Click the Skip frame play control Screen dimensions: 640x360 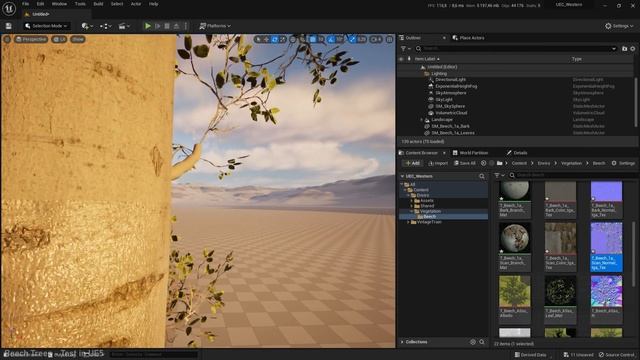point(158,26)
